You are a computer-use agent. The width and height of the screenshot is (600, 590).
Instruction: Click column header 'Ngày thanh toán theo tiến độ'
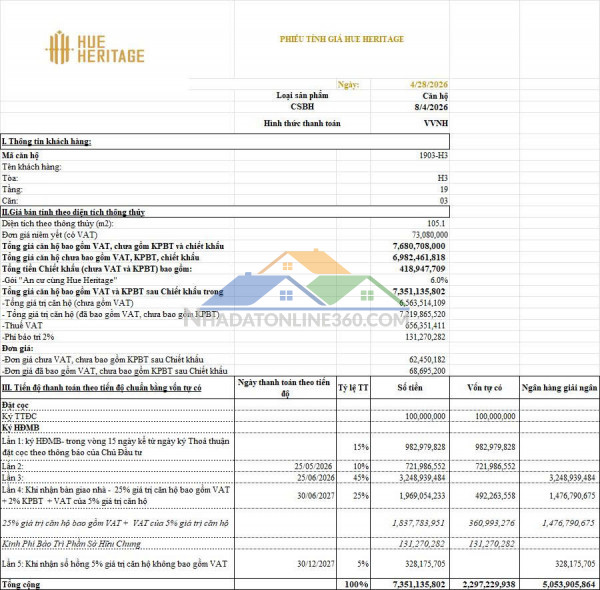point(284,388)
